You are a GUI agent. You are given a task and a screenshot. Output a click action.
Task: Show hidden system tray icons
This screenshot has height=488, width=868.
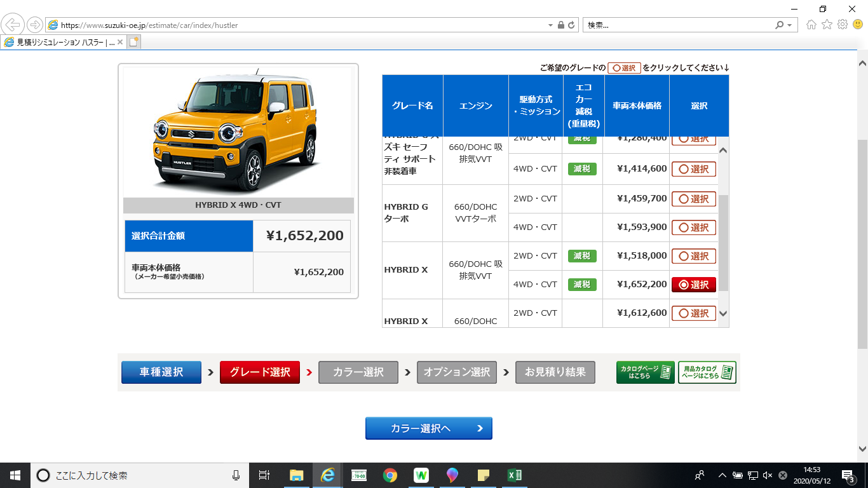pyautogui.click(x=722, y=475)
